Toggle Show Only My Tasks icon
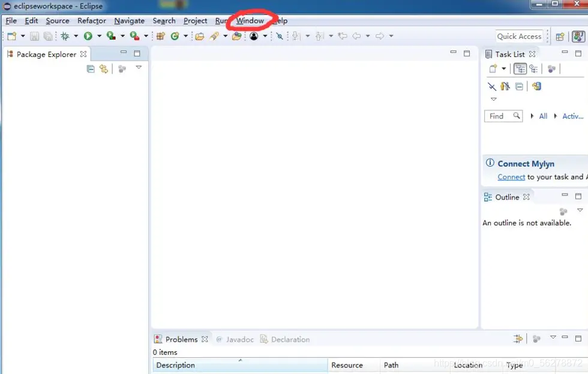This screenshot has width=588, height=374. (505, 86)
